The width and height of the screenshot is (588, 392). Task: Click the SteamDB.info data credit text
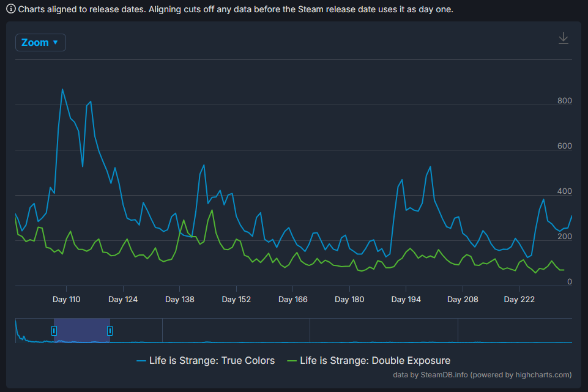pos(482,375)
